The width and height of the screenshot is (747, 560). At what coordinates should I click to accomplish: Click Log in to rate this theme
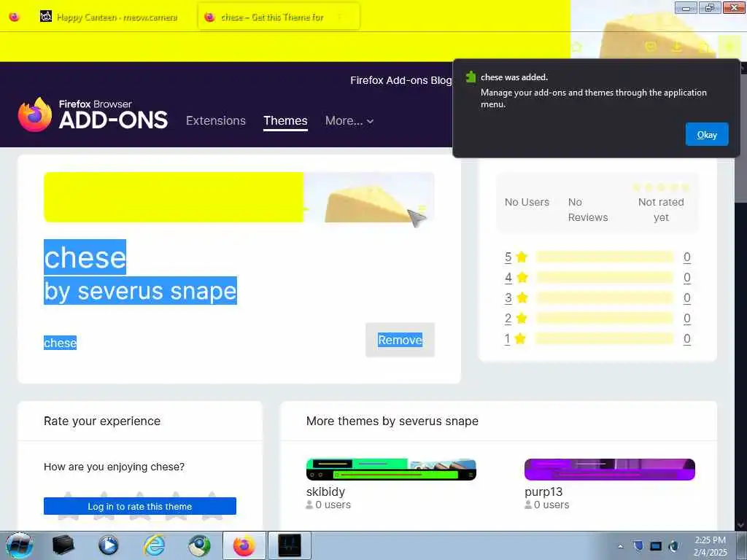point(139,506)
